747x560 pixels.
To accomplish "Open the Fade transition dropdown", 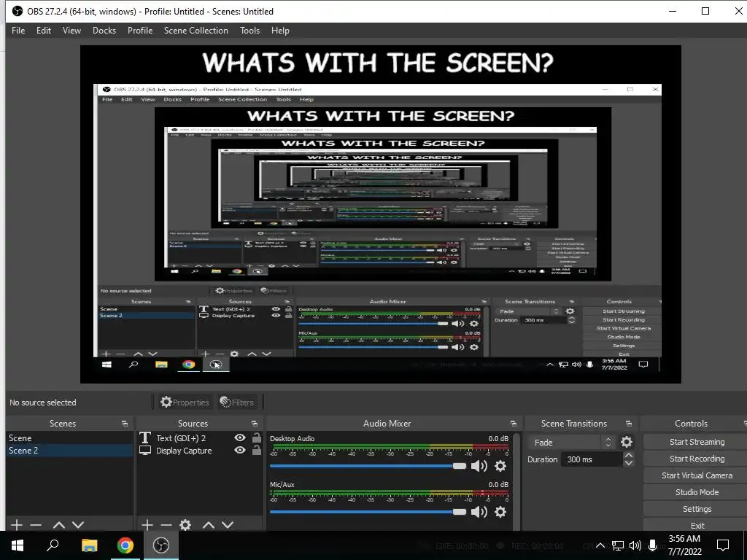I will (x=572, y=443).
